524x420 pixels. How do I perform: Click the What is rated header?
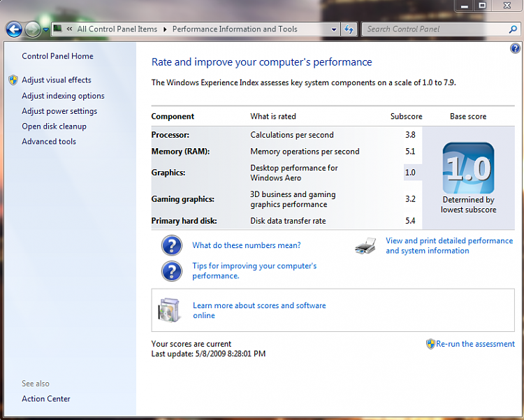pyautogui.click(x=273, y=117)
